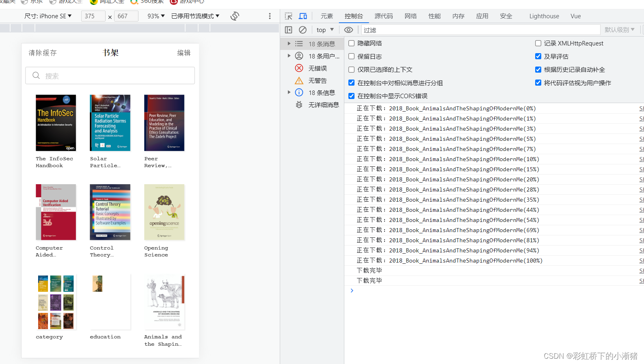Image resolution: width=644 pixels, height=364 pixels.
Task: Select the verbose bug icon
Action: (299, 105)
